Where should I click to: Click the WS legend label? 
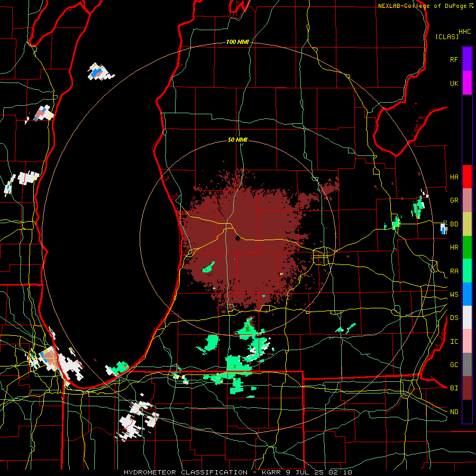(x=454, y=294)
